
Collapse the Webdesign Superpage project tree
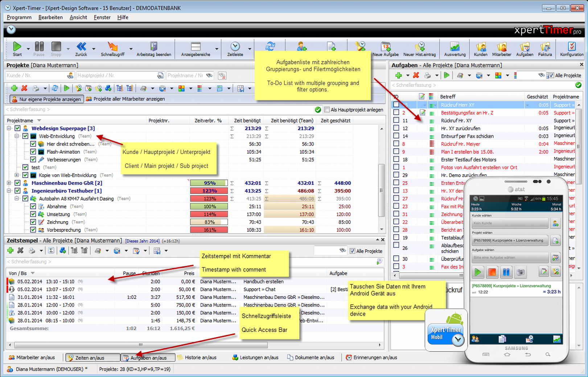click(9, 128)
